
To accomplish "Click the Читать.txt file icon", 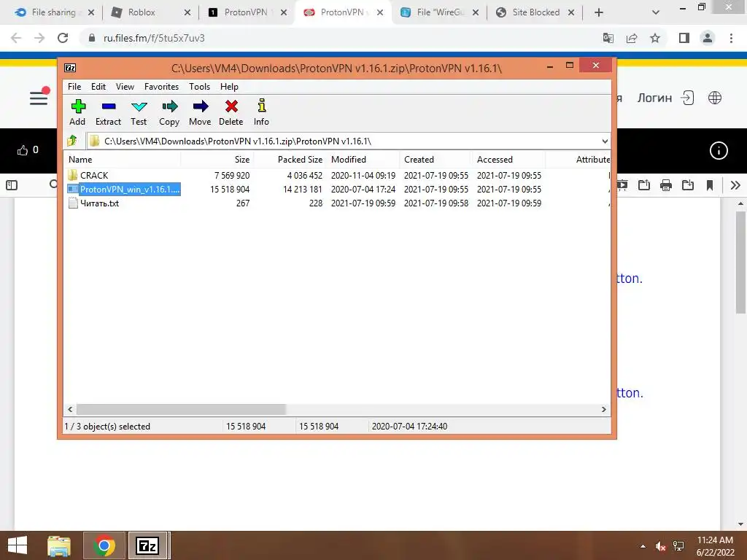I will 73,203.
